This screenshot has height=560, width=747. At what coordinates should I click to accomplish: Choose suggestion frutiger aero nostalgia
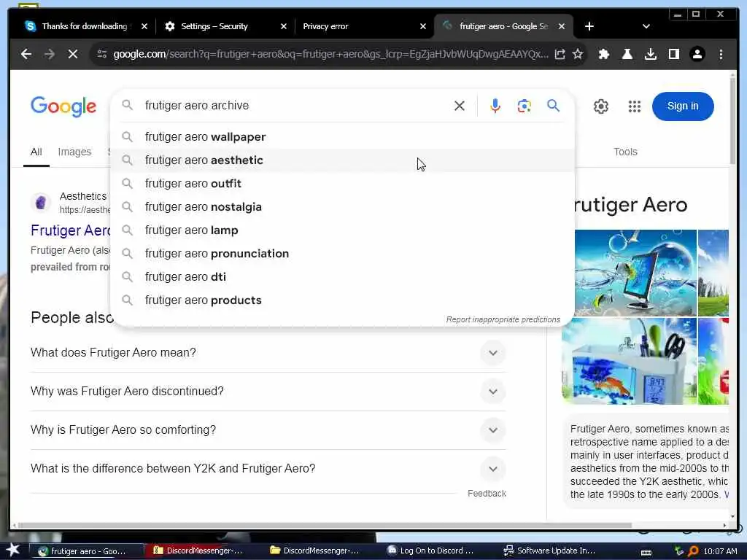point(342,207)
